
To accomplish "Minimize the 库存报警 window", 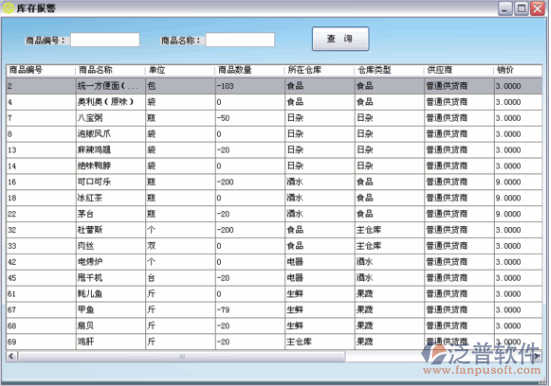I will pos(505,8).
